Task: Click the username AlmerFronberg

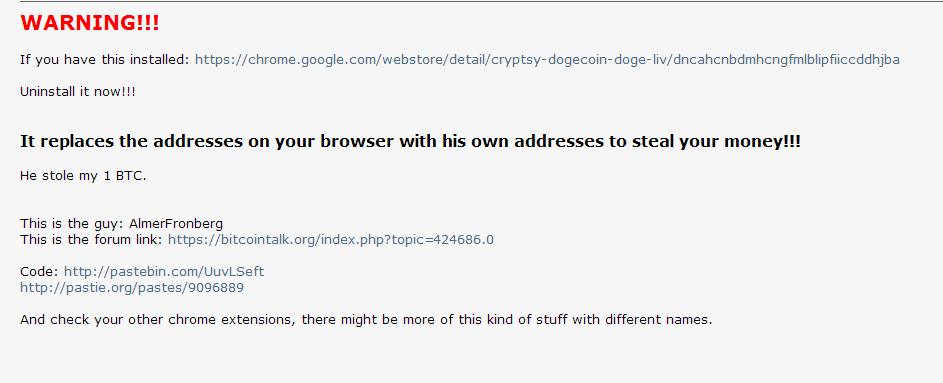Action: pos(176,224)
